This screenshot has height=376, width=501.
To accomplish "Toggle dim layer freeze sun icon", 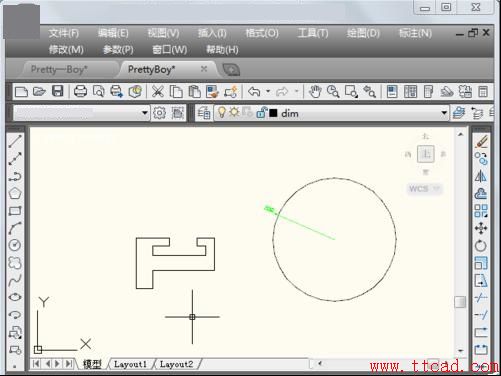I will 234,112.
